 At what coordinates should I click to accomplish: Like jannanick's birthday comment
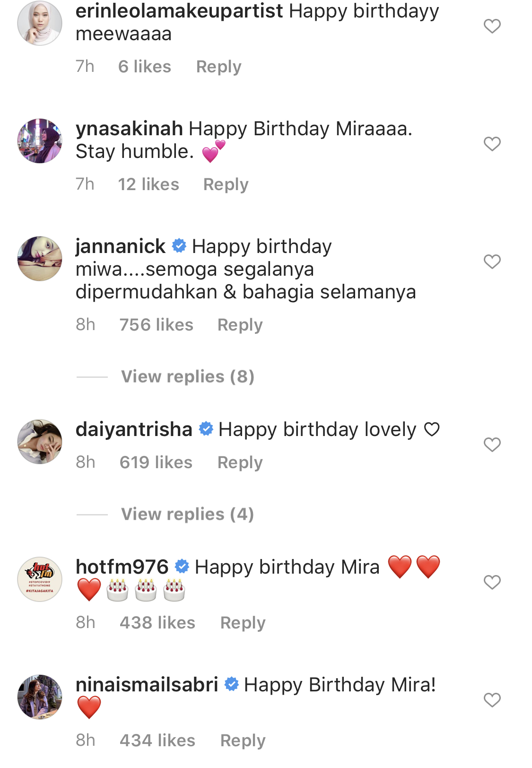coord(492,262)
